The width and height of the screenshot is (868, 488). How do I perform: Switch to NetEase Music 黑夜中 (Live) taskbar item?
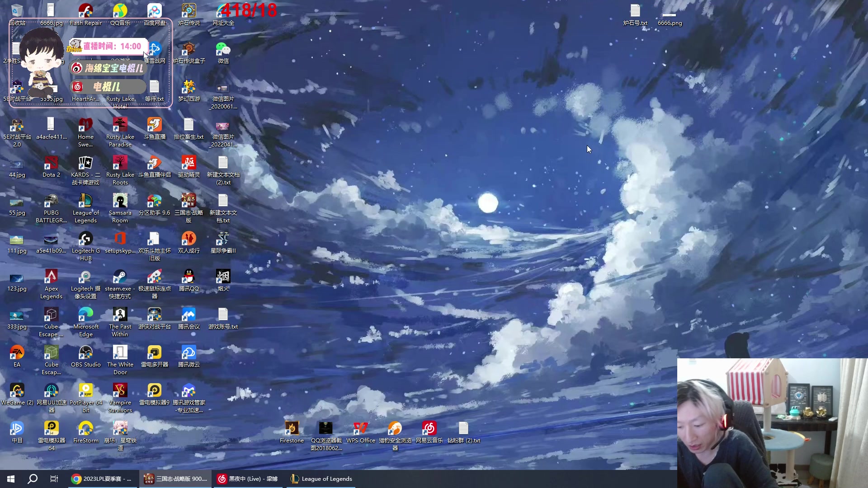[x=248, y=479]
